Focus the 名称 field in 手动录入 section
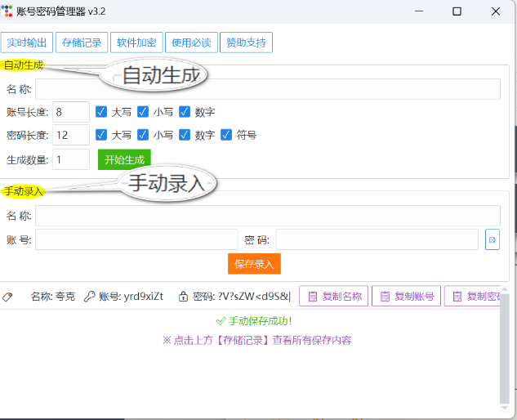The image size is (517, 420). (x=268, y=216)
